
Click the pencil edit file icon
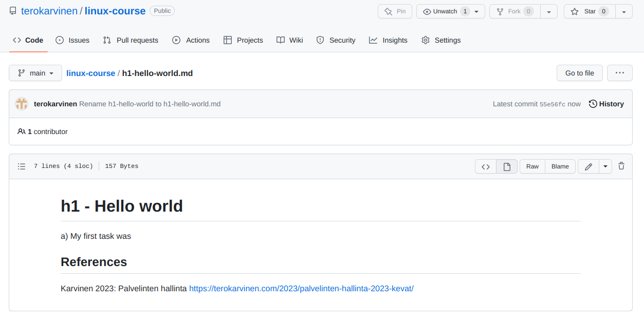588,166
